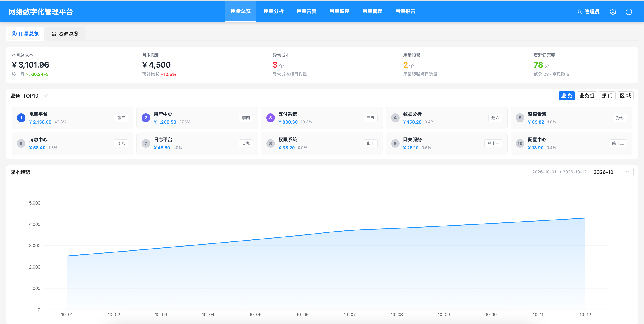Click the rank 3 badge for 支付系统
Viewport: 644px width, 324px height.
tap(271, 118)
